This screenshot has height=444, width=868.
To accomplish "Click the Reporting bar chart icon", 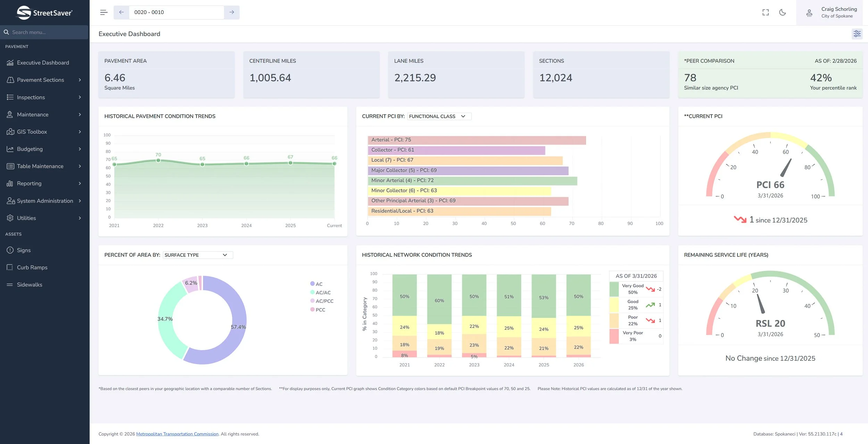I will coord(10,183).
